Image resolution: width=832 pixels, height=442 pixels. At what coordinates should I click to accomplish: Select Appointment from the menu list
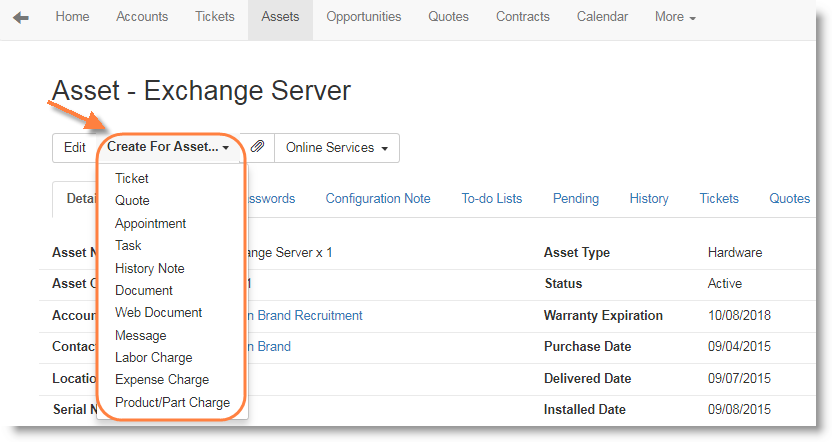pos(150,223)
